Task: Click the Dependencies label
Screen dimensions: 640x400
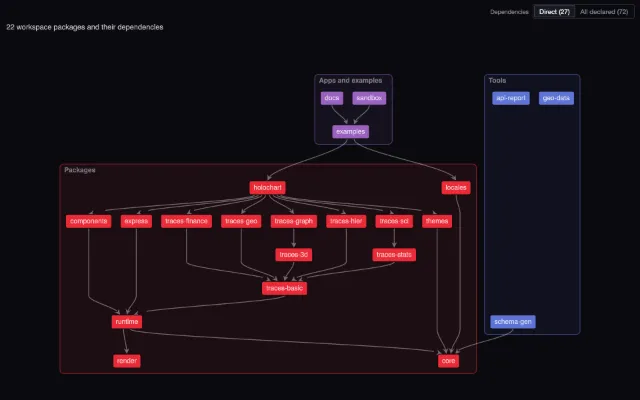Action: [509, 12]
